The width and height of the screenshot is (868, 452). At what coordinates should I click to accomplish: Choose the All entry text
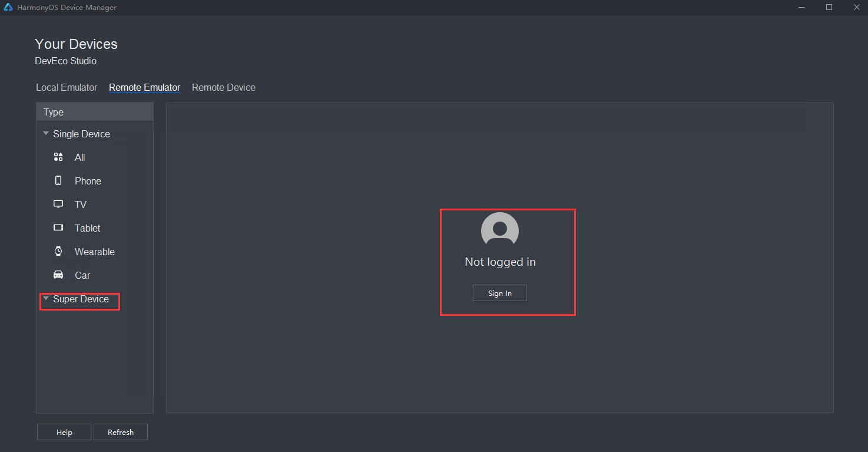coord(79,157)
